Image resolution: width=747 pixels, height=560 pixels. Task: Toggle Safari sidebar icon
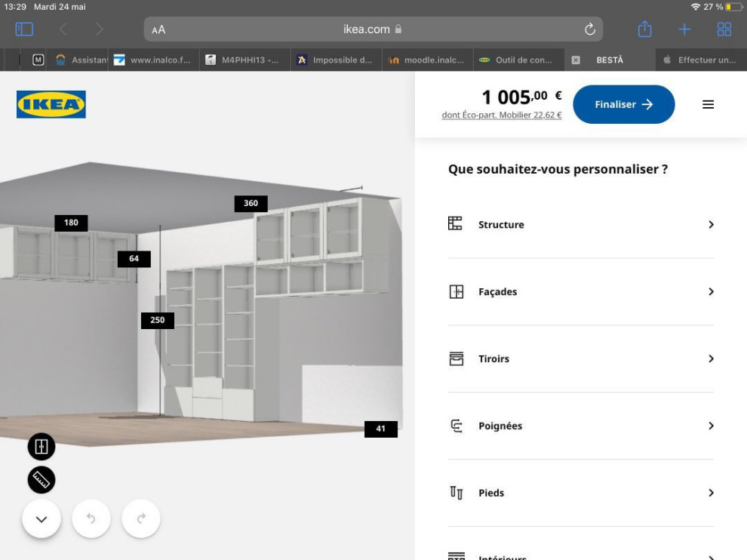click(24, 29)
